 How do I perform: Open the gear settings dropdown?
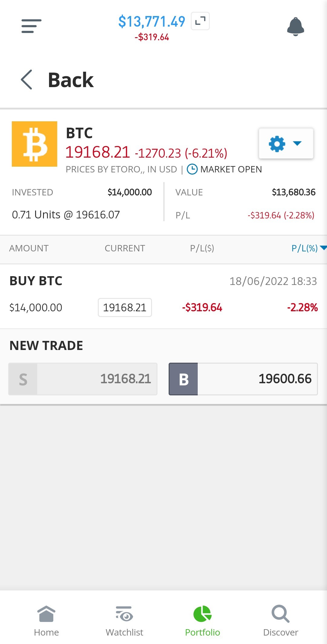point(286,143)
